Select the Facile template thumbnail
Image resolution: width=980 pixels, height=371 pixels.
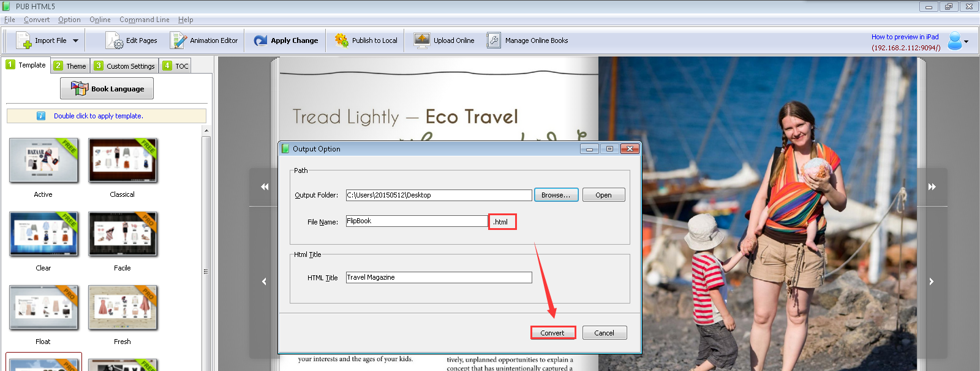(x=123, y=234)
